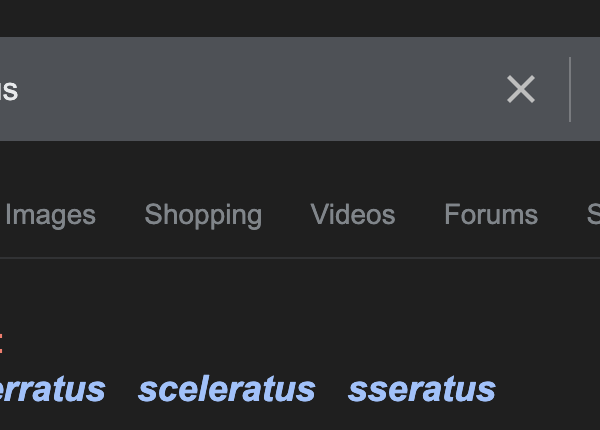Search instead for "sseratus"
The width and height of the screenshot is (600, 430).
point(421,389)
